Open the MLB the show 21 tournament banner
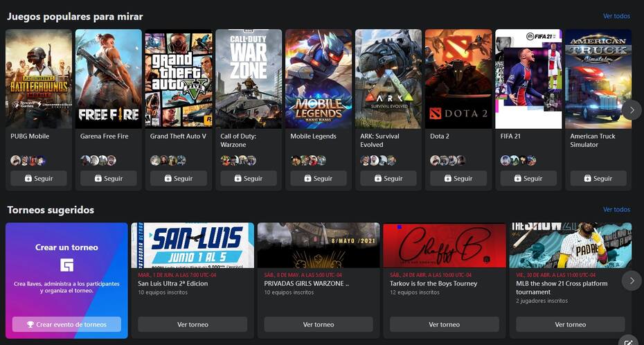 pos(571,245)
